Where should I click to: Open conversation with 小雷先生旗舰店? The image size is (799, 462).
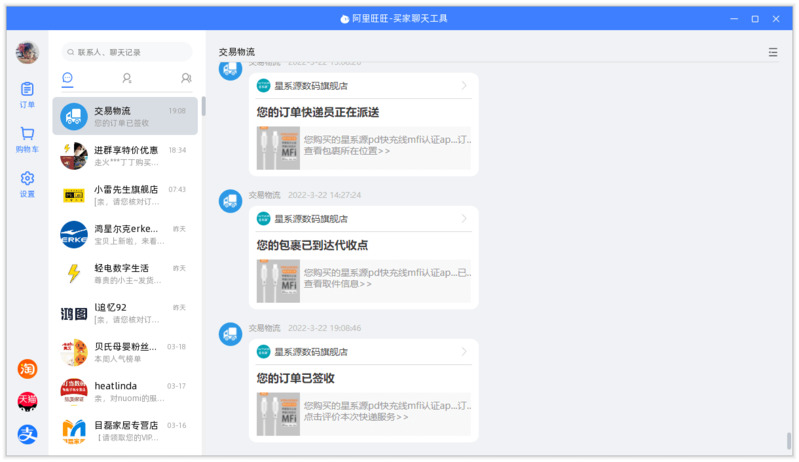(126, 194)
